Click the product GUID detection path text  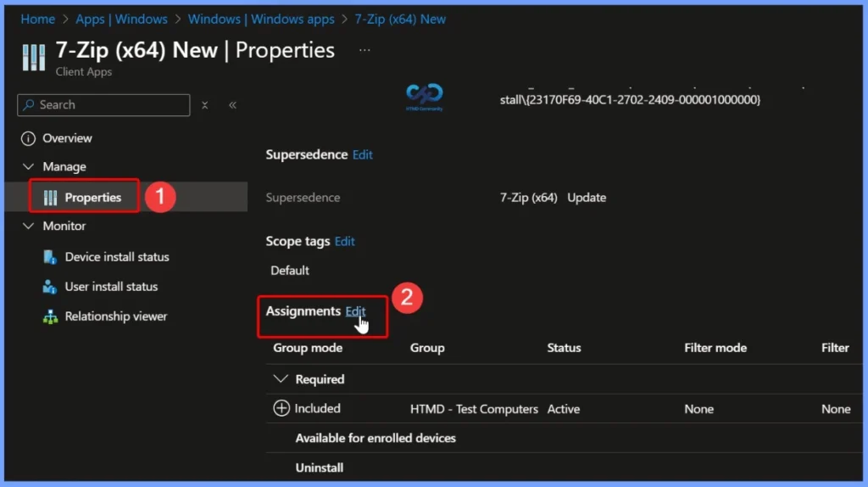coord(630,100)
